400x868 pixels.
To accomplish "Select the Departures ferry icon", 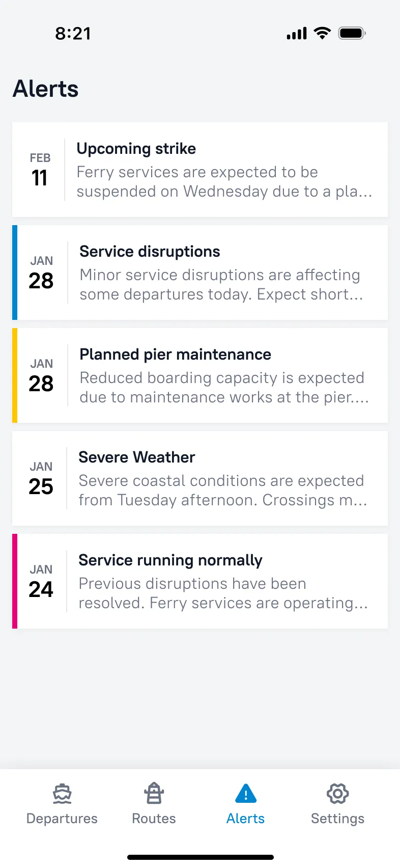I will (62, 793).
